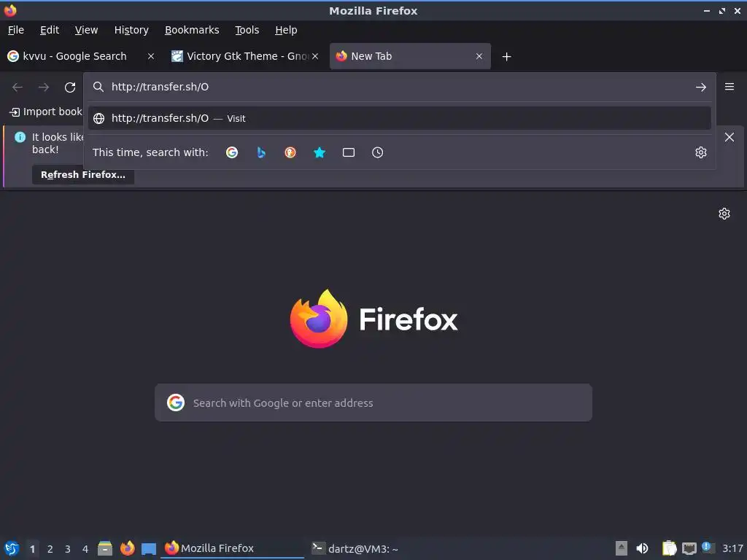This screenshot has height=560, width=747.
Task: Open the Tools menu
Action: click(247, 30)
